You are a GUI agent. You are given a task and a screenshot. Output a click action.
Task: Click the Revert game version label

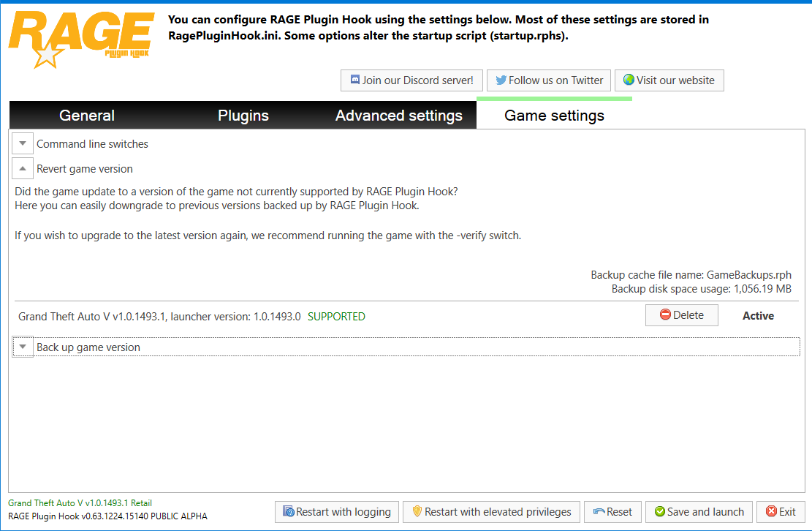[84, 169]
